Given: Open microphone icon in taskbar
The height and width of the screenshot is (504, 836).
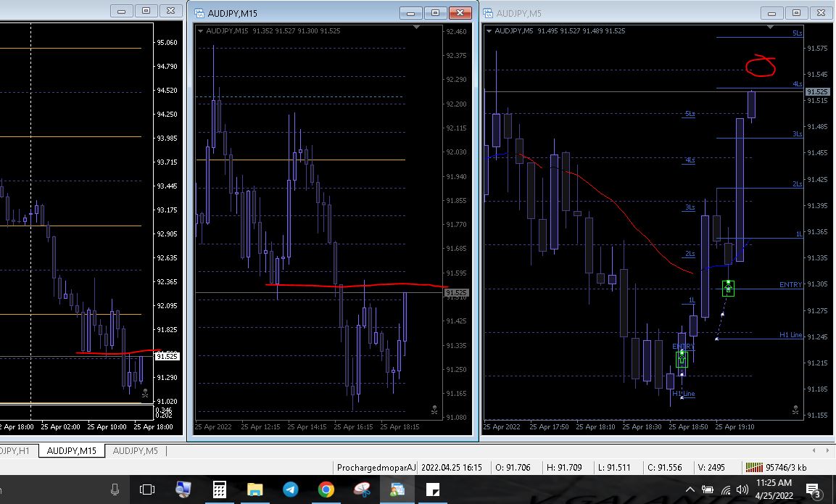Looking at the screenshot, I should pos(115,489).
